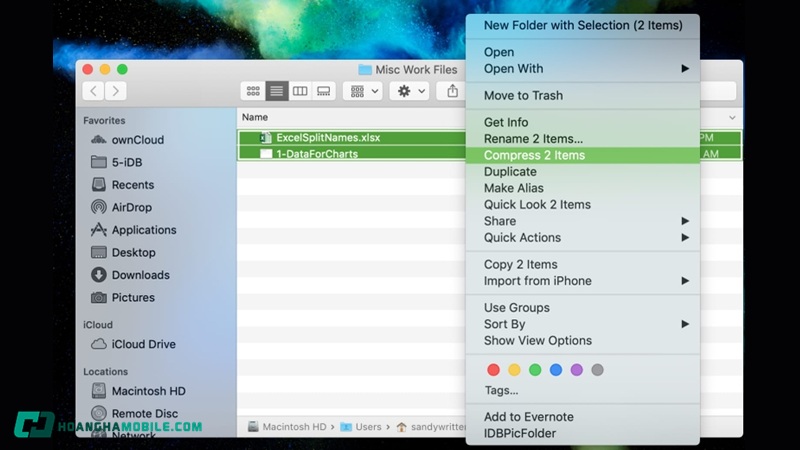Switch Finder to icon view
Image resolution: width=800 pixels, height=450 pixels.
(x=254, y=91)
